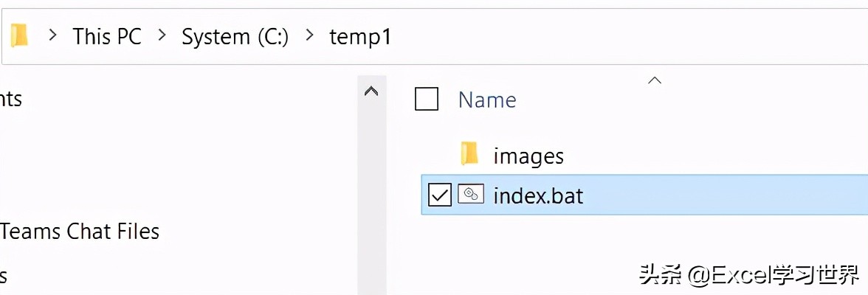This screenshot has height=295, width=868.
Task: Uncheck the index.bat checkbox
Action: 440,195
